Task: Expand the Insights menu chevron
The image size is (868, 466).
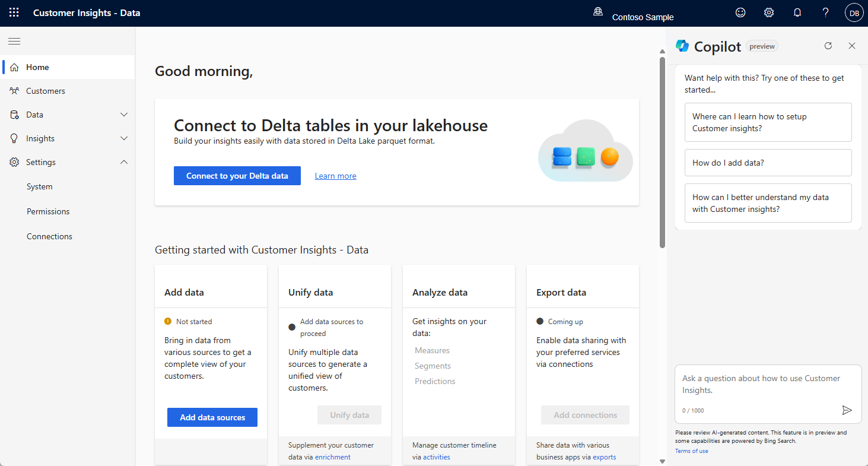Action: 124,138
